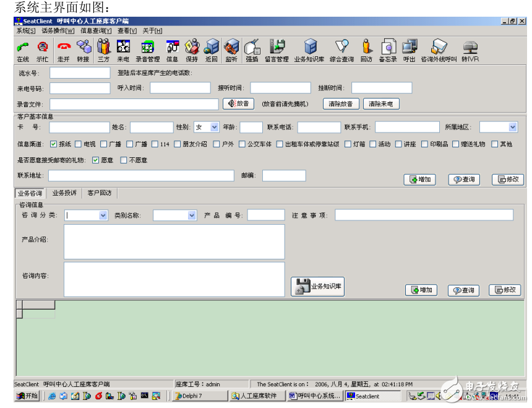The height and width of the screenshot is (408, 532).
Task: Open 综合查询 from the toolbar
Action: tap(341, 50)
